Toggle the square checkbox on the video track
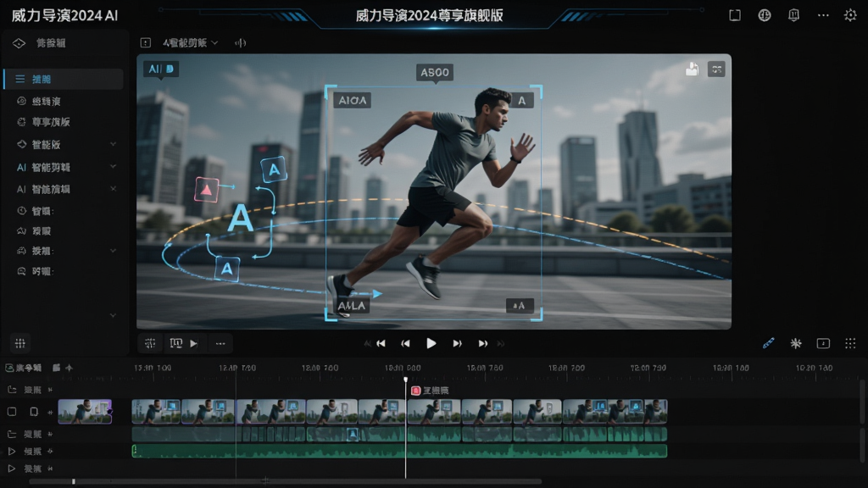The width and height of the screenshot is (868, 488). (12, 412)
